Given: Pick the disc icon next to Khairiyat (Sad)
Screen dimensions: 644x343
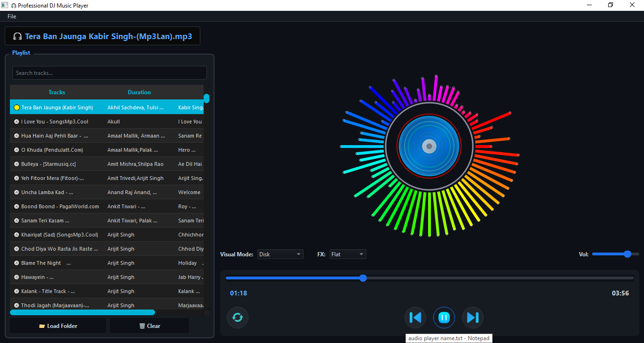Looking at the screenshot, I should (17, 235).
